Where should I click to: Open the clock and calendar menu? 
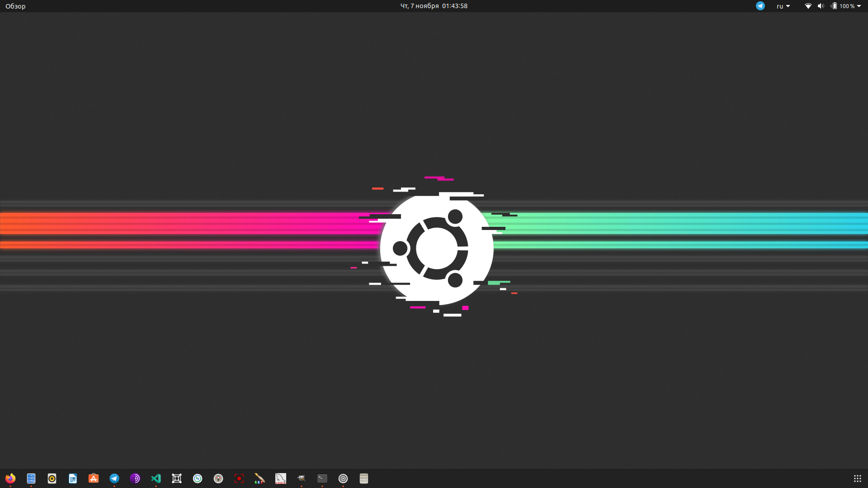point(434,6)
